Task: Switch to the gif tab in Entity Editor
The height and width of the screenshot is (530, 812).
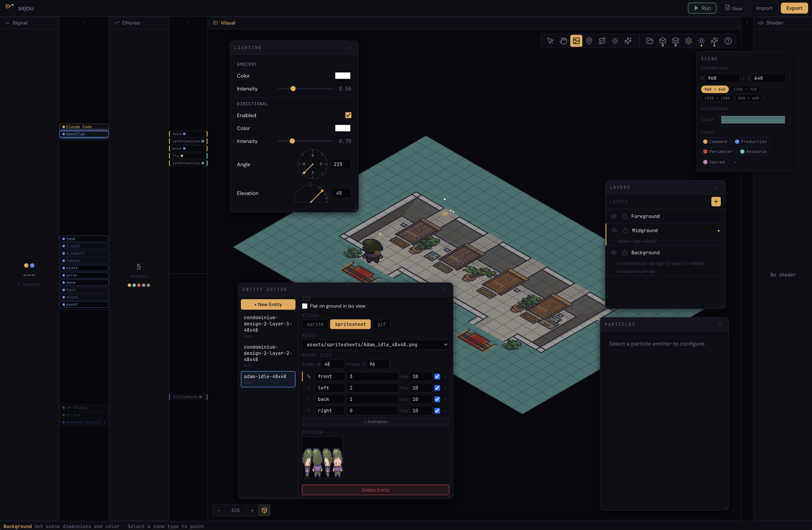Action: [x=381, y=324]
